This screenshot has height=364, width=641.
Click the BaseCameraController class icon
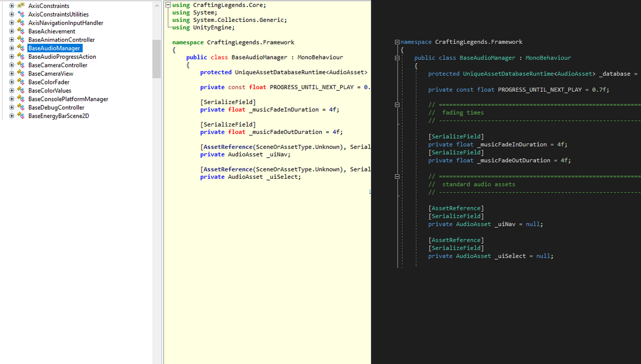[x=20, y=65]
